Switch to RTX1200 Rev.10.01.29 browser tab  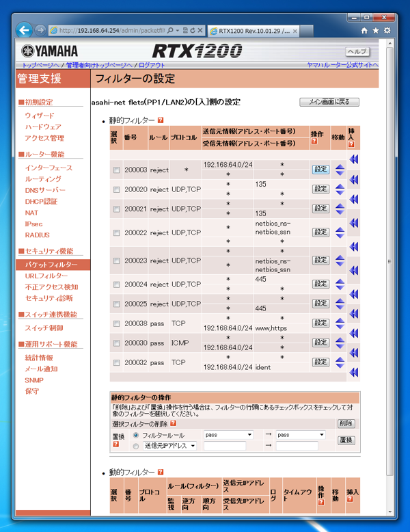click(x=253, y=31)
